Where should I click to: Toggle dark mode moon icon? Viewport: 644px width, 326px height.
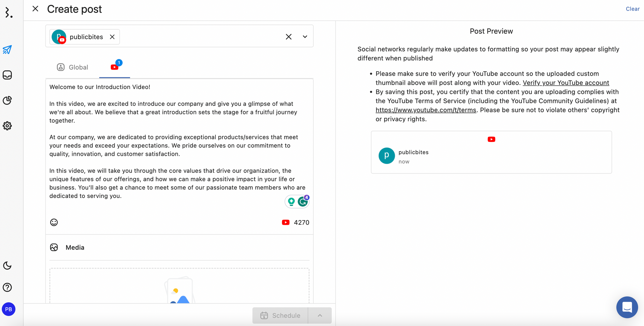coord(7,265)
